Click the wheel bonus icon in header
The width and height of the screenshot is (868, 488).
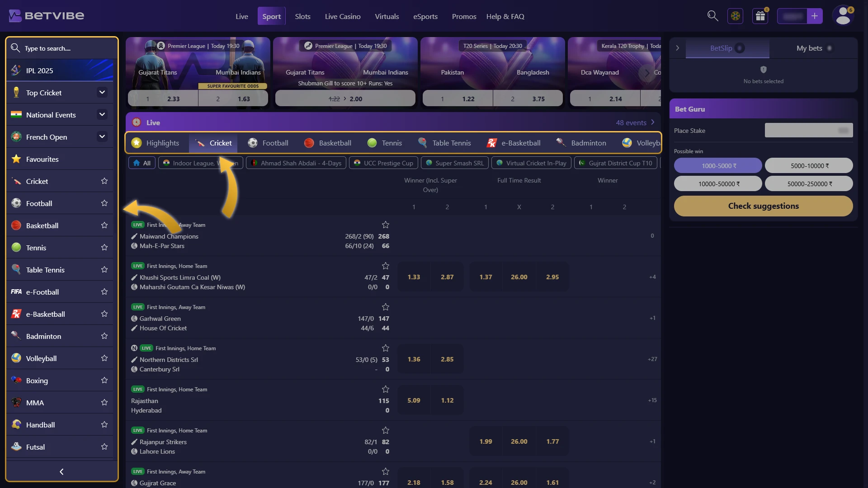(x=736, y=16)
